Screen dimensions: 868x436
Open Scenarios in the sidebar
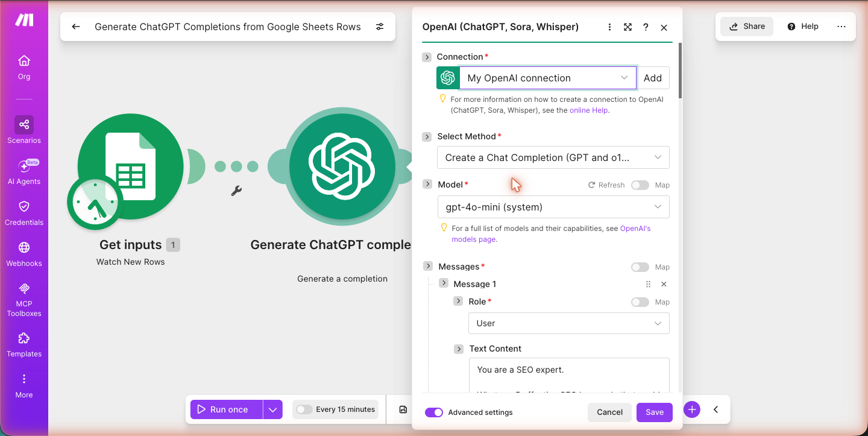coord(24,130)
